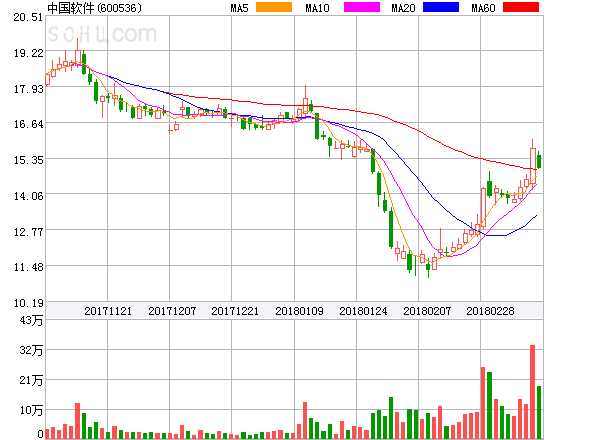Select the chart title 中国软件 (600536)
Screen dimensions: 600x440
click(95, 8)
